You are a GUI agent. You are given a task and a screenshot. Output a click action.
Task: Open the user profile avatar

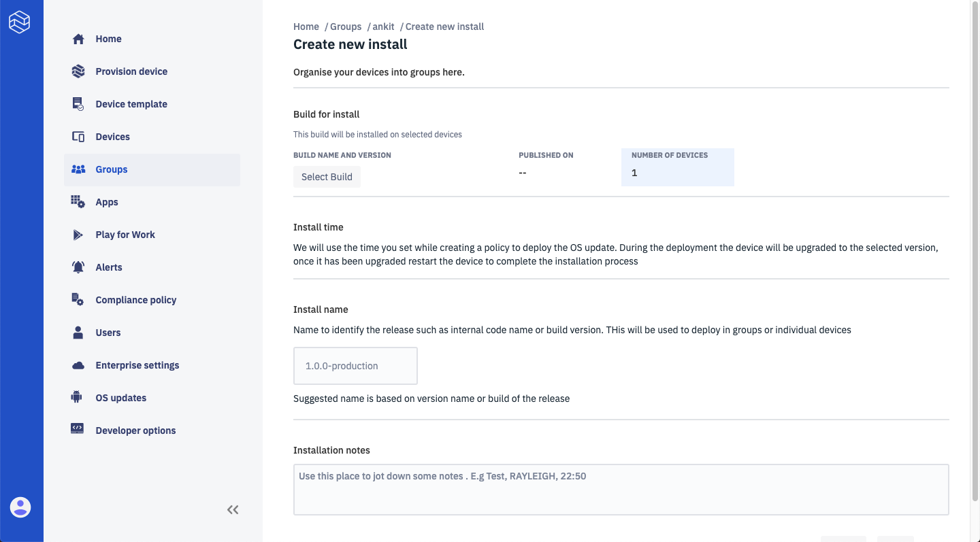[x=20, y=507]
